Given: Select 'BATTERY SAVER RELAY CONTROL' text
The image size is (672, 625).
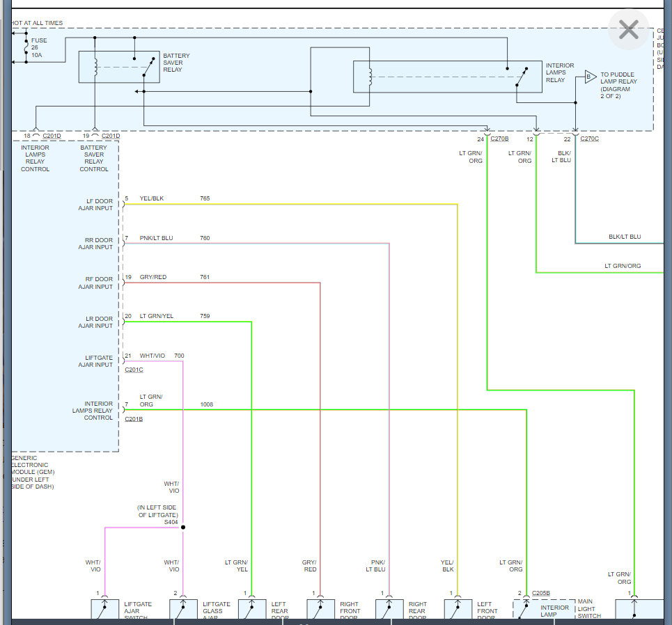Looking at the screenshot, I should click(x=94, y=158).
